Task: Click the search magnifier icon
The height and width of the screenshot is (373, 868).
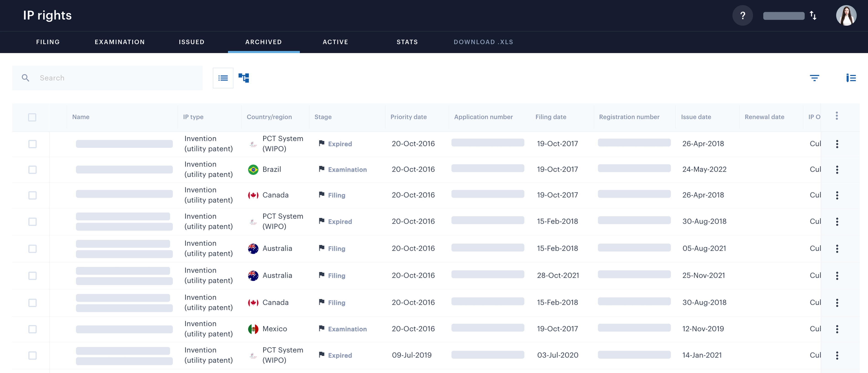Action: (26, 78)
